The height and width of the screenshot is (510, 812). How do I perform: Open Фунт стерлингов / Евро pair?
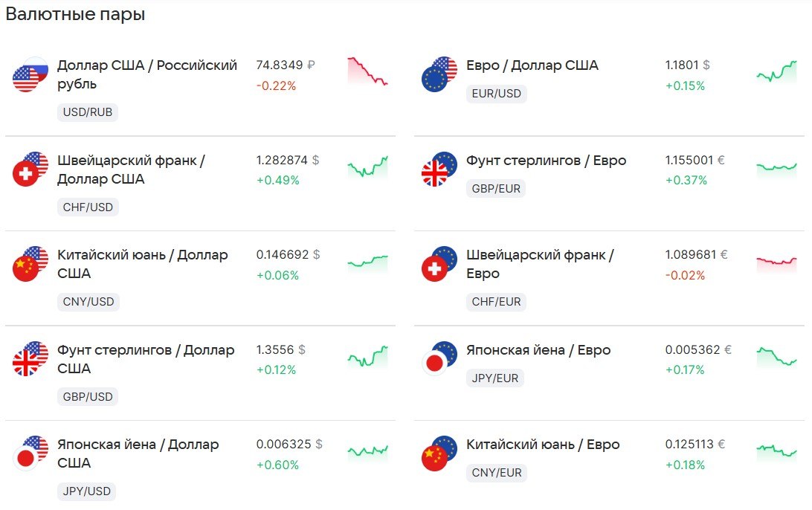coord(546,161)
